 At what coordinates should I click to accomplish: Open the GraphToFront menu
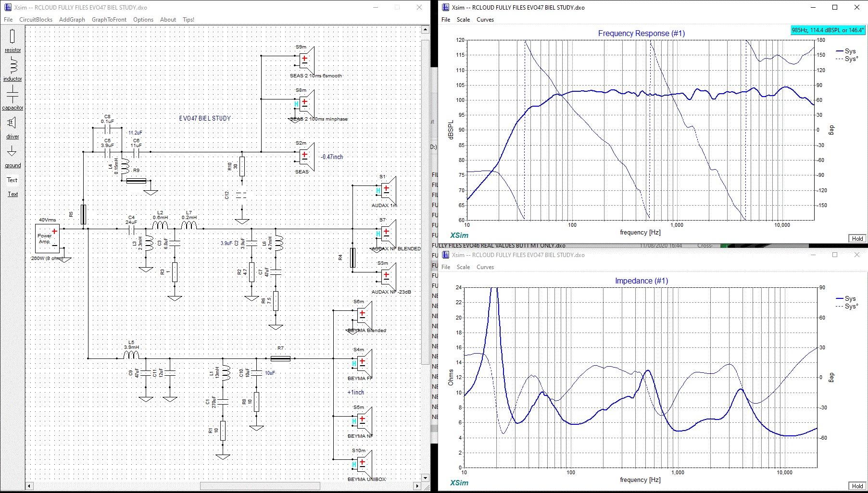[x=109, y=20]
